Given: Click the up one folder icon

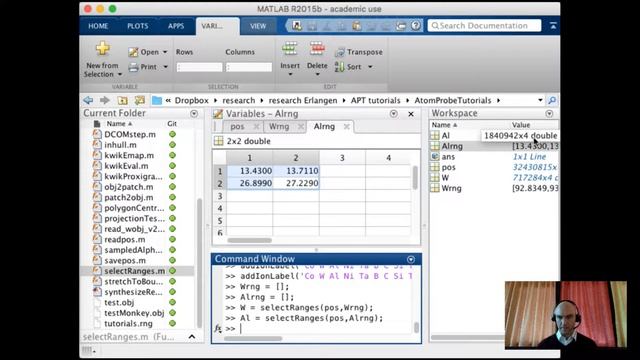Looking at the screenshot, I should (x=122, y=100).
